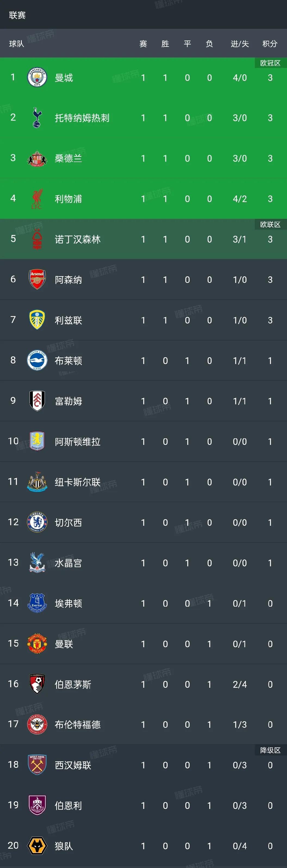Image resolution: width=287 pixels, height=868 pixels.
Task: Tap the 欧冠区 zone label
Action: click(x=270, y=63)
